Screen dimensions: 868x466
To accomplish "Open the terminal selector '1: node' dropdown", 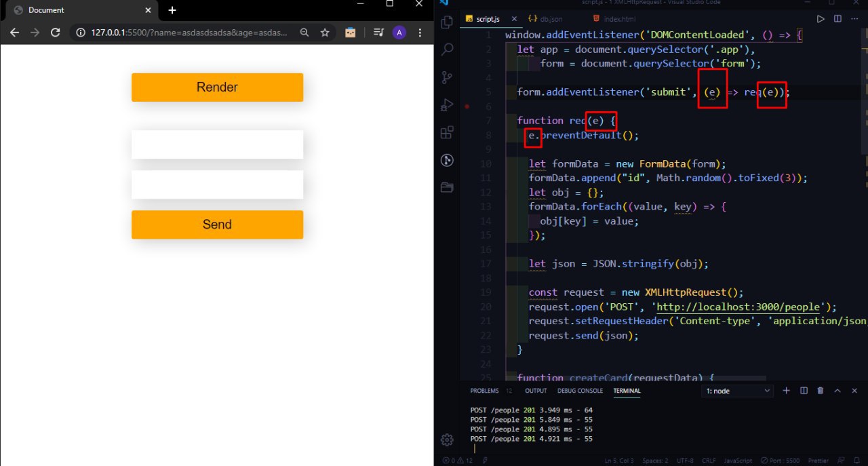I will 738,391.
